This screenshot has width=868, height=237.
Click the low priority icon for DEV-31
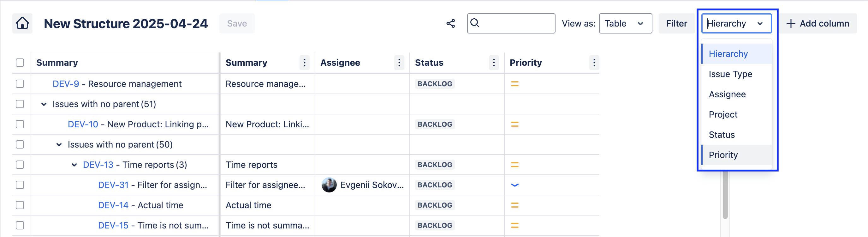click(x=514, y=185)
